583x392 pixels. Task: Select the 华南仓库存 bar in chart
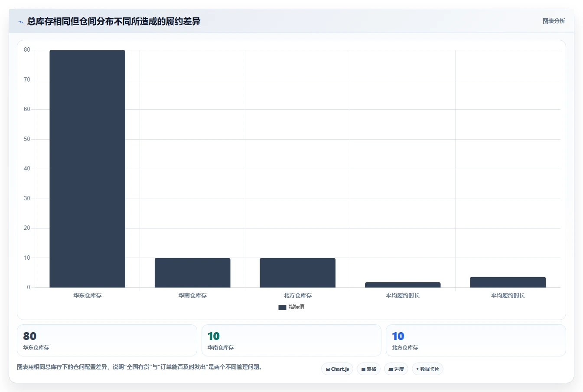[192, 273]
